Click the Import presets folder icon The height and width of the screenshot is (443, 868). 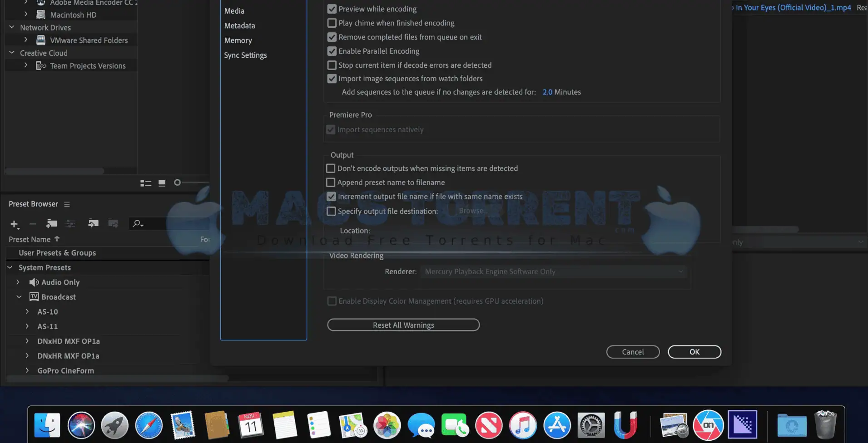[93, 223]
